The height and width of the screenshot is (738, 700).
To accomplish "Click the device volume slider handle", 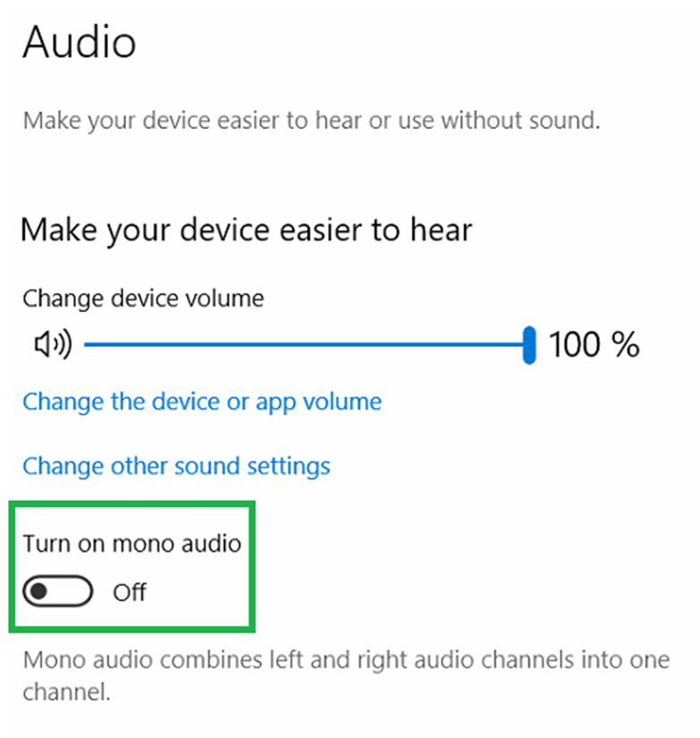I will click(x=529, y=344).
